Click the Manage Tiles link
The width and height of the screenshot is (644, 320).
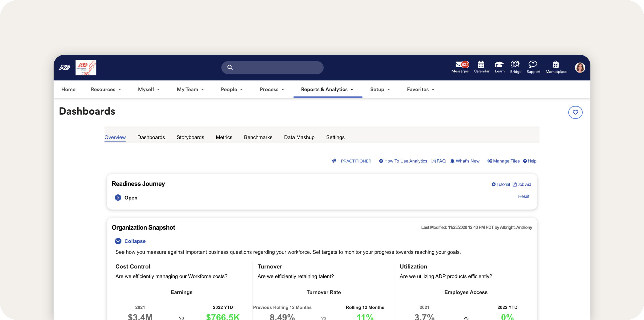click(x=506, y=161)
